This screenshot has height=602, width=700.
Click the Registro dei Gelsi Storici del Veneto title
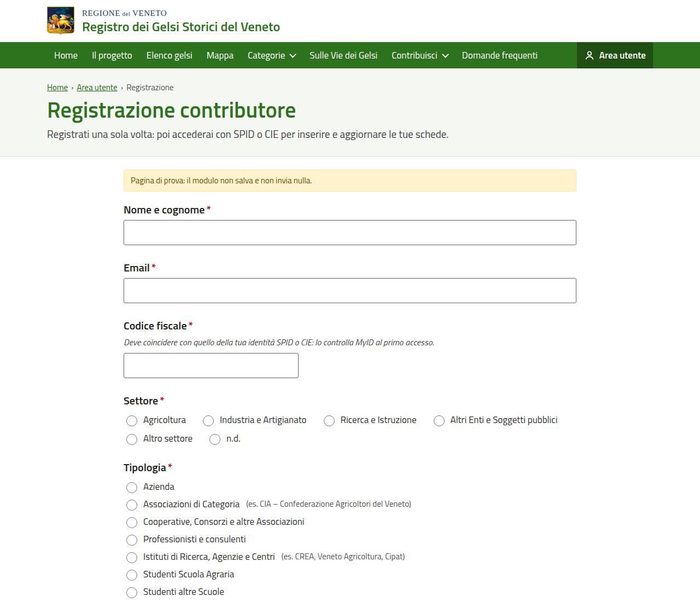point(181,27)
